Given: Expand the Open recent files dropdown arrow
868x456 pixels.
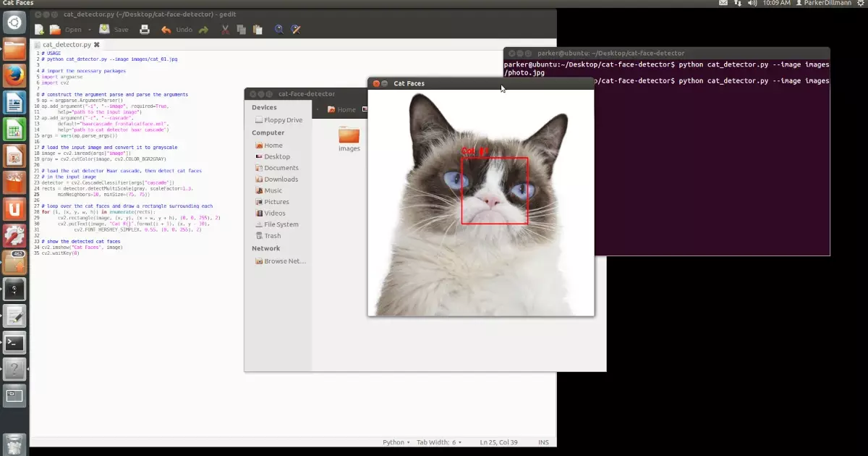Looking at the screenshot, I should 90,30.
